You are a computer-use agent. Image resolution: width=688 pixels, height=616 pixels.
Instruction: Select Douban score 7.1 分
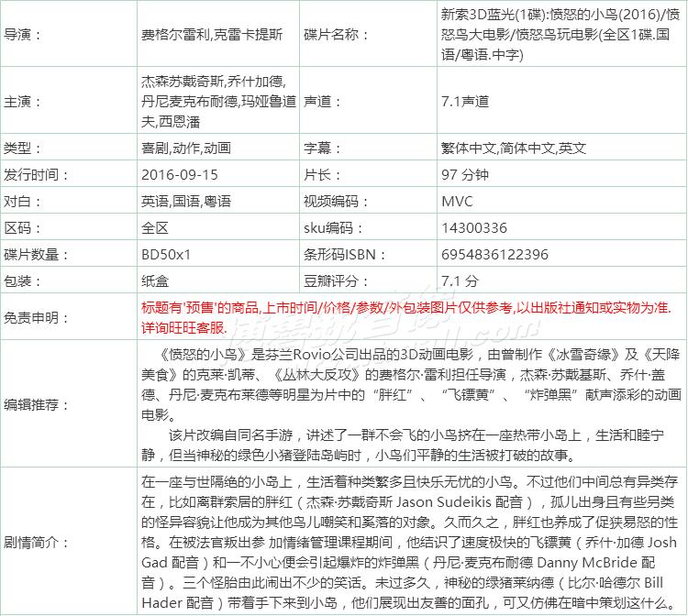[460, 281]
